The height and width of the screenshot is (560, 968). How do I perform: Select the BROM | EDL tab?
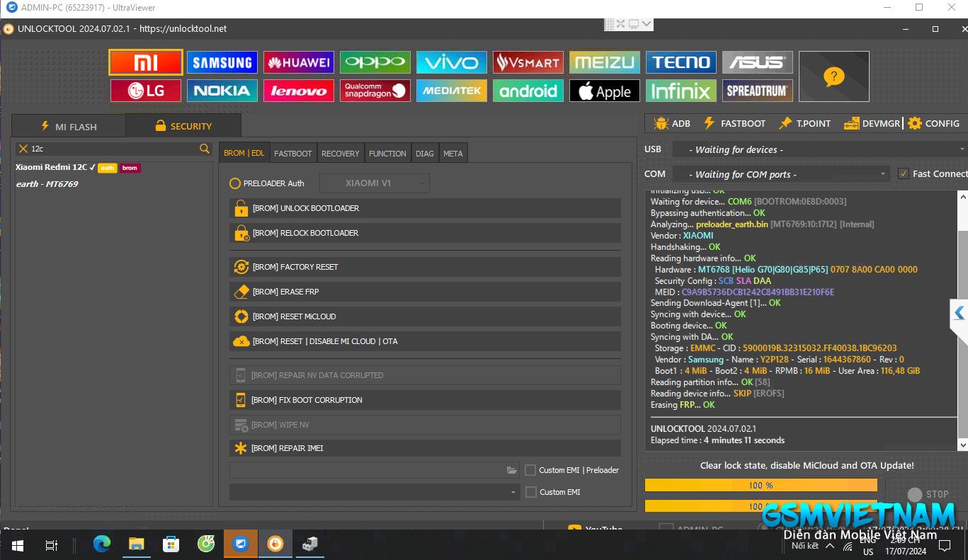(x=244, y=153)
